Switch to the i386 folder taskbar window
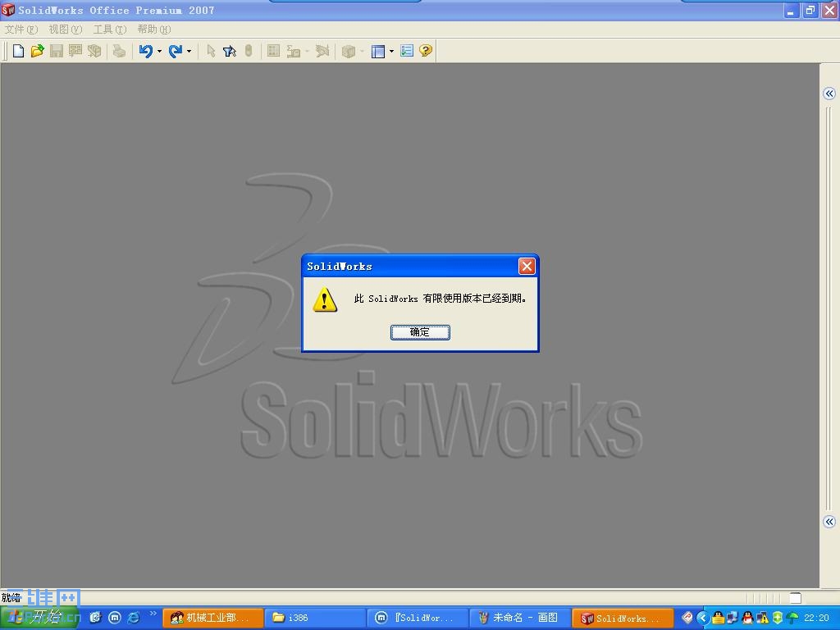 (315, 618)
